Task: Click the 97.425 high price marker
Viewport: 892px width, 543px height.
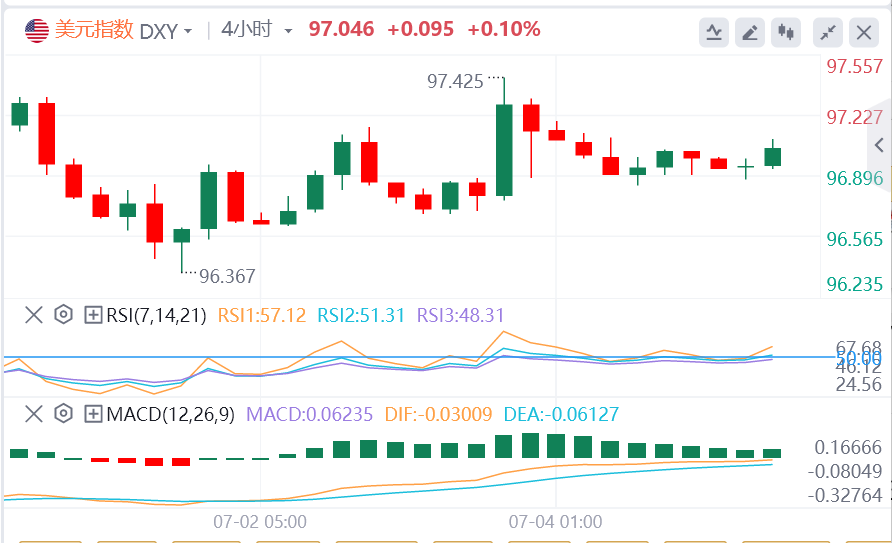Action: (x=455, y=81)
